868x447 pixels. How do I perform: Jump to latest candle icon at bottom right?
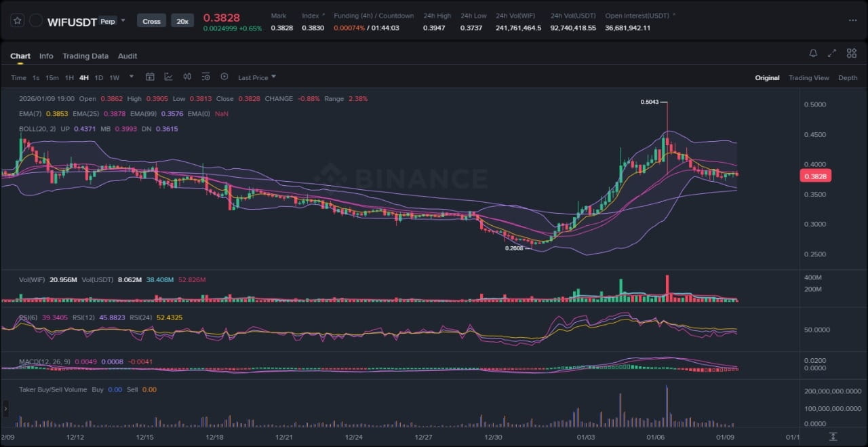[833, 436]
